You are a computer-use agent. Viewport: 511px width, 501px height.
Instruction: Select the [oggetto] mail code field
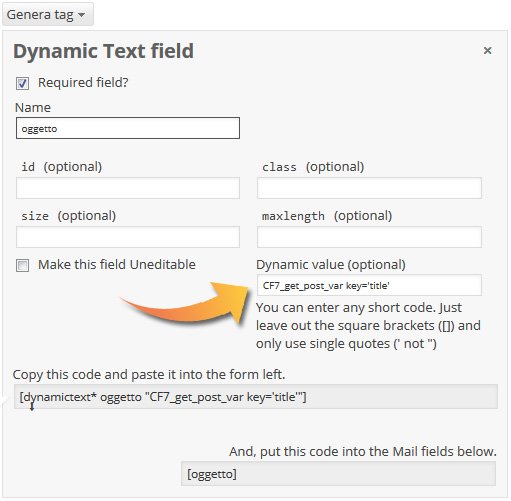[338, 474]
